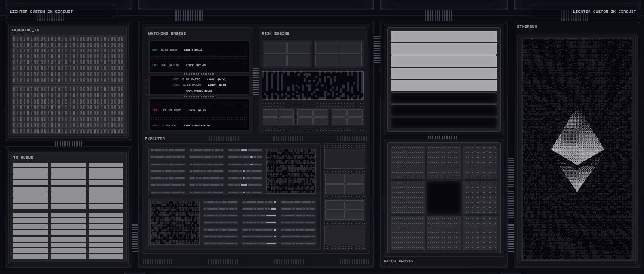644x274 pixels.
Task: Select the RISK ENGINE heading
Action: click(276, 33)
